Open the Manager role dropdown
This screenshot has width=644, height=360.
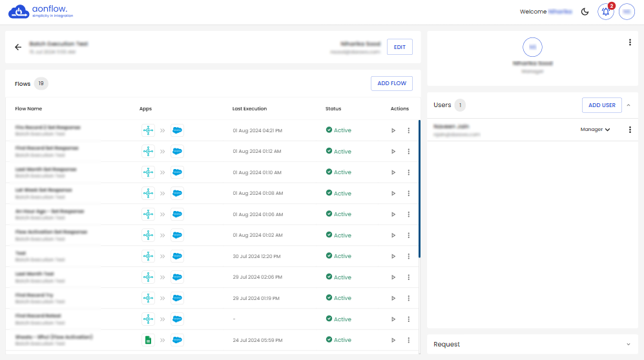point(595,130)
